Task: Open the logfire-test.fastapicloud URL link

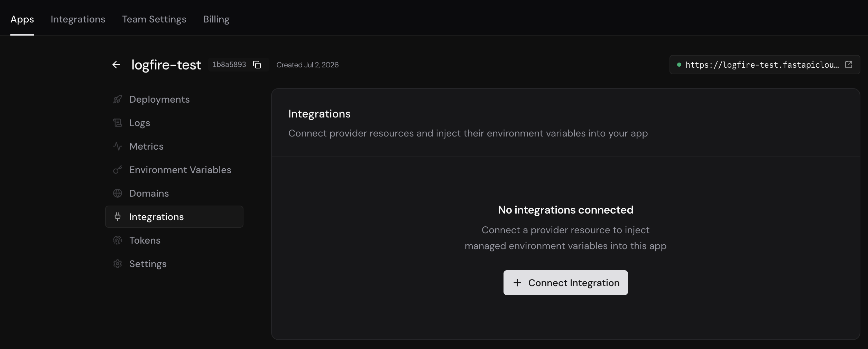Action: [765, 65]
